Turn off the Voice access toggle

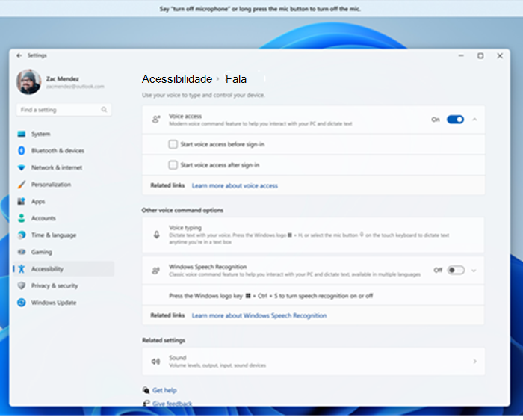[x=455, y=120]
